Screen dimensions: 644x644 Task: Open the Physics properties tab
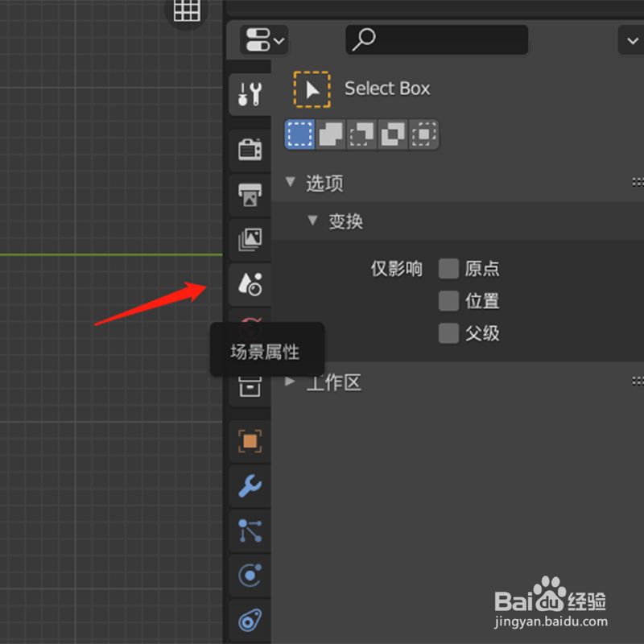pos(250,576)
